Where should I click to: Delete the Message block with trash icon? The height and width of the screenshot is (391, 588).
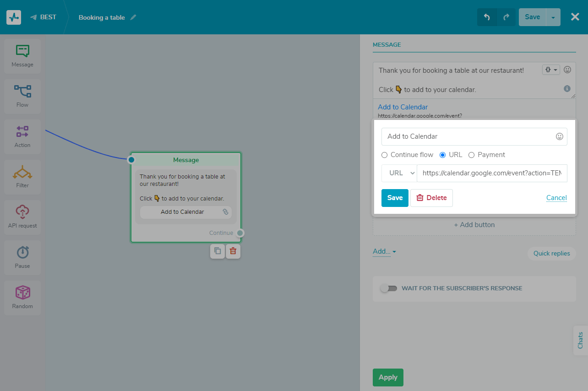coord(233,251)
